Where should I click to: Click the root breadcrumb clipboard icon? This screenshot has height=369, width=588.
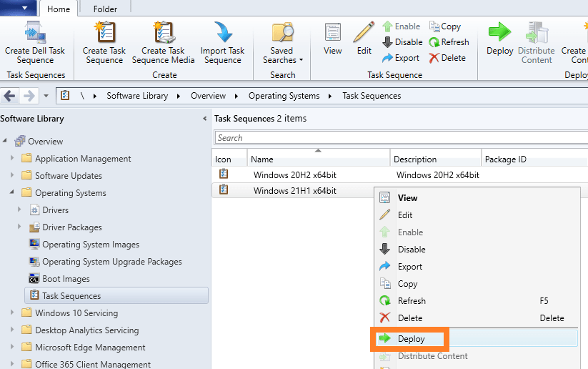coord(65,95)
